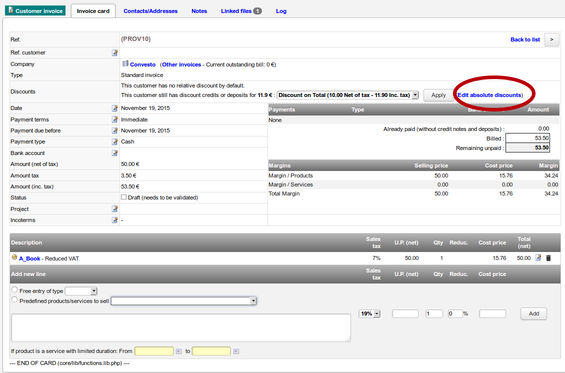
Task: Click the new line discount percent field
Action: pos(455,314)
